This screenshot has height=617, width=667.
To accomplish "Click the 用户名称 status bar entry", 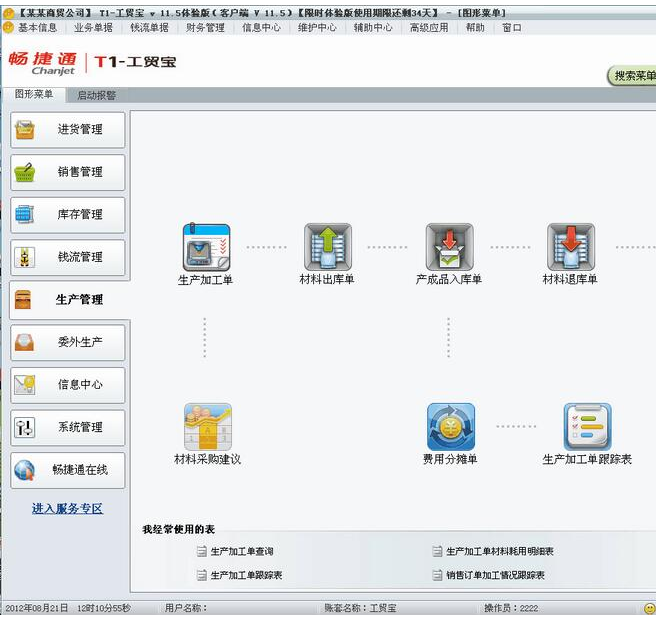I will pyautogui.click(x=186, y=608).
